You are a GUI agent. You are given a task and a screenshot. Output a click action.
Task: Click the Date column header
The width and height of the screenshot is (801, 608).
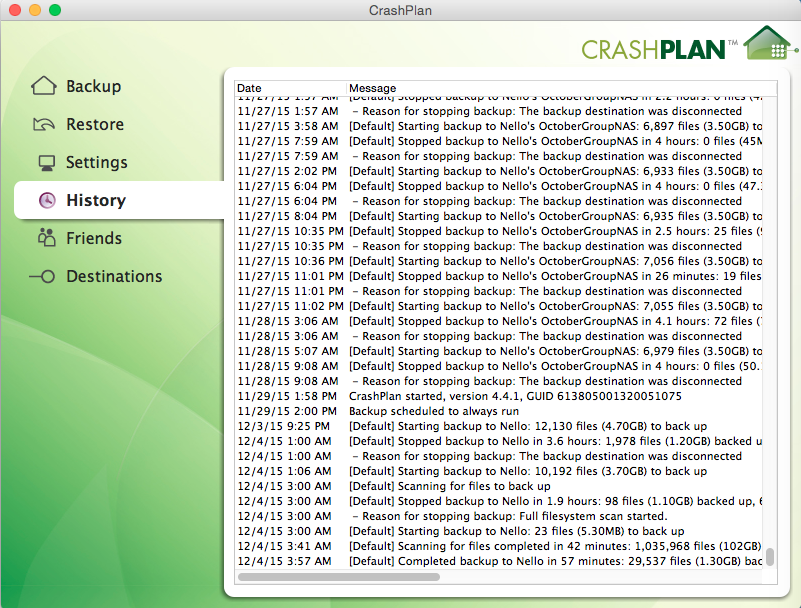click(291, 88)
